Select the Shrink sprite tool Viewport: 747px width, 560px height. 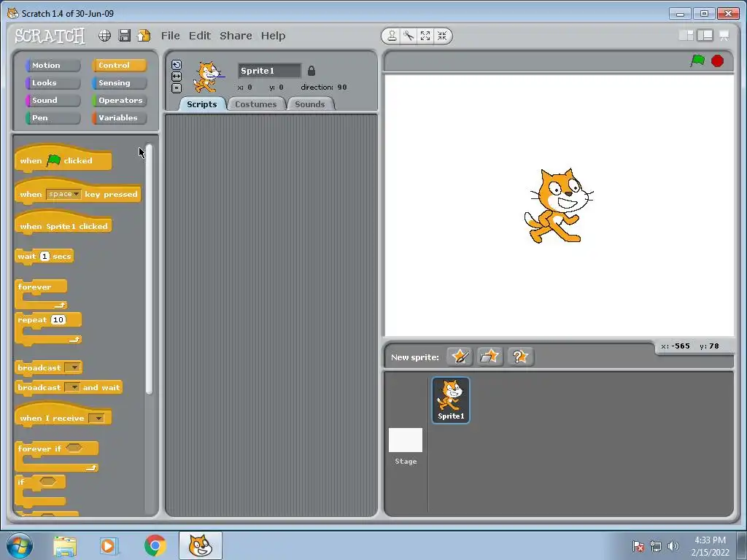click(x=442, y=36)
